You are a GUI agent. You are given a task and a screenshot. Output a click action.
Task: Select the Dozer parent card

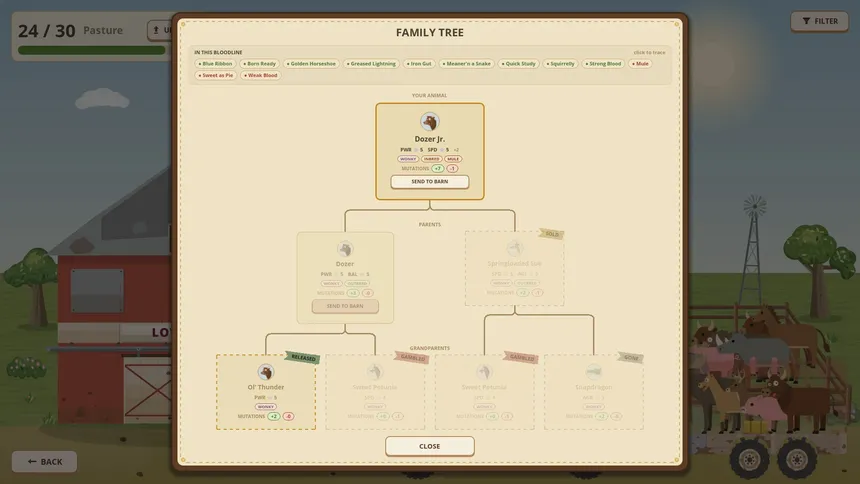click(345, 278)
